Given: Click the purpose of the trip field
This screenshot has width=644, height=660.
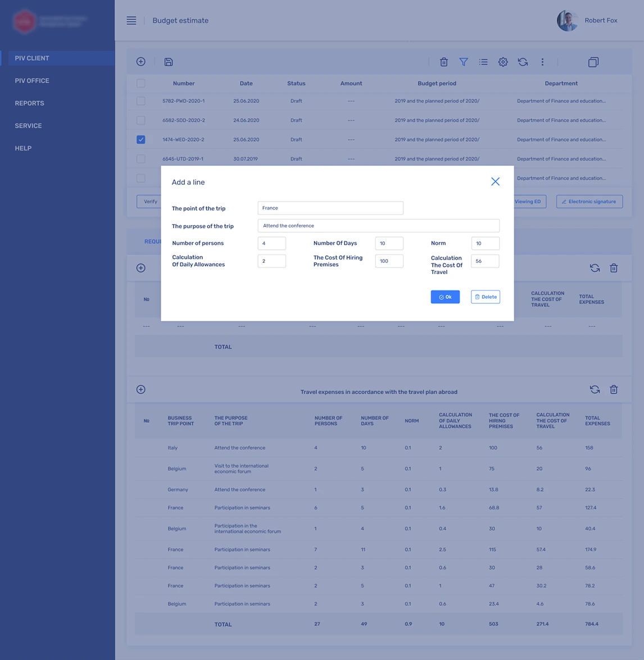Looking at the screenshot, I should pos(379,226).
